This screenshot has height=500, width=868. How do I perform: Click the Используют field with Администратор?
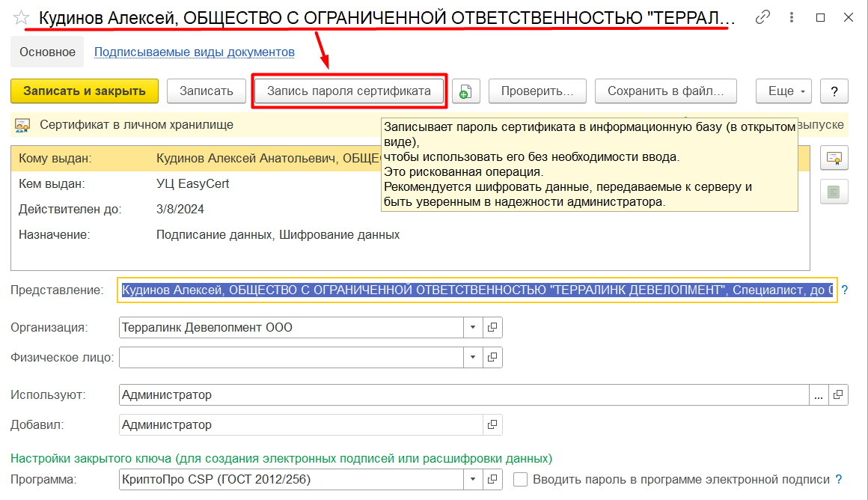pyautogui.click(x=464, y=394)
